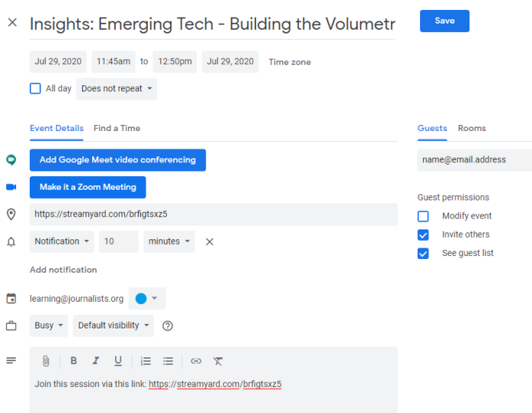Expand the Busy availability dropdown
The width and height of the screenshot is (532, 413).
click(49, 325)
